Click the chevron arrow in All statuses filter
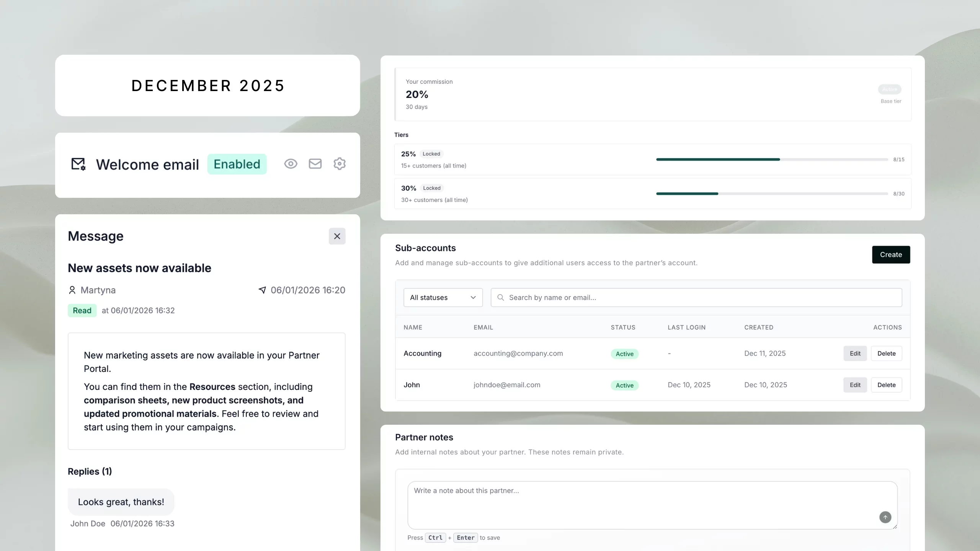The image size is (980, 551). 473,297
